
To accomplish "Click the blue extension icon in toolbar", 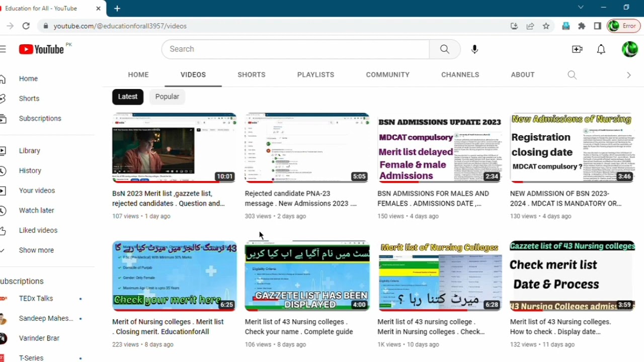I will [x=566, y=26].
